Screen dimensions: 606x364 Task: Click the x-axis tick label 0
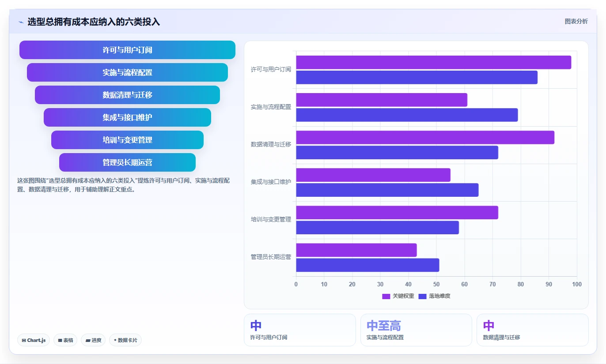[x=296, y=284]
